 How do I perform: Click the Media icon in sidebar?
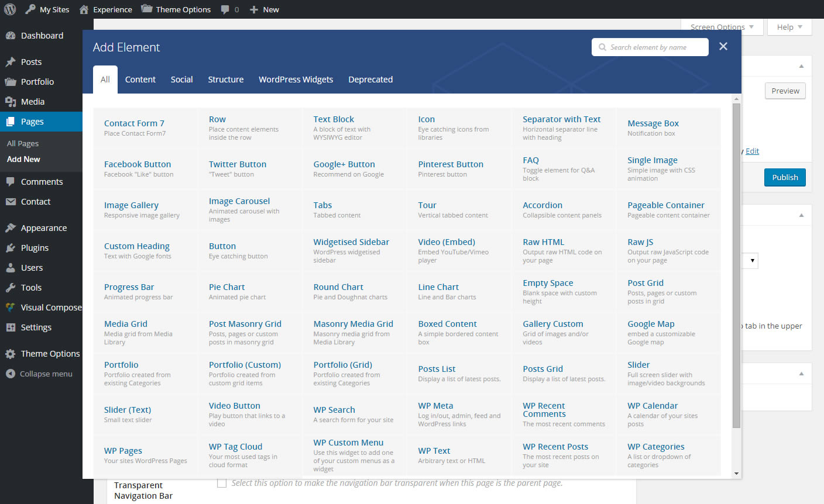point(11,102)
